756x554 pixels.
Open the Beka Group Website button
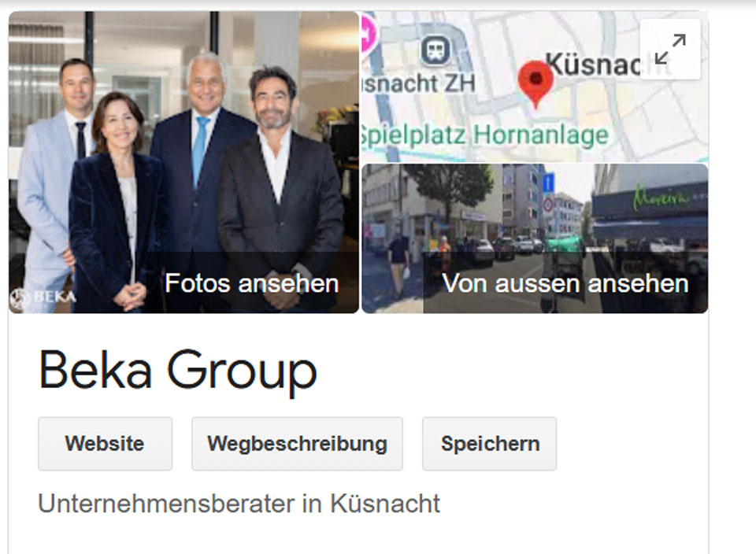(105, 444)
